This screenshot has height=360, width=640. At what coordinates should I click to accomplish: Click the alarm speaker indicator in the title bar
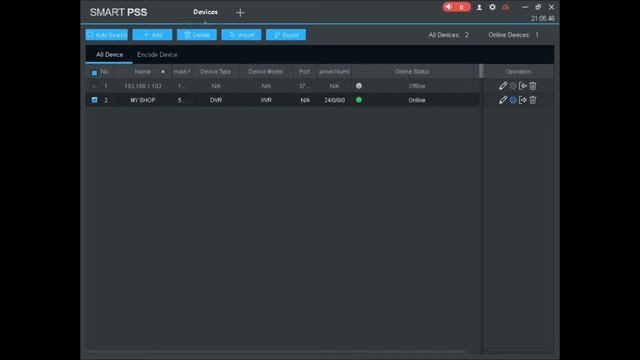(x=456, y=7)
